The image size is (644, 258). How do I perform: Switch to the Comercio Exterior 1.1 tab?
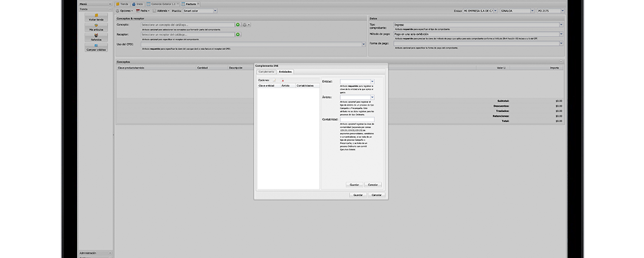pyautogui.click(x=164, y=4)
